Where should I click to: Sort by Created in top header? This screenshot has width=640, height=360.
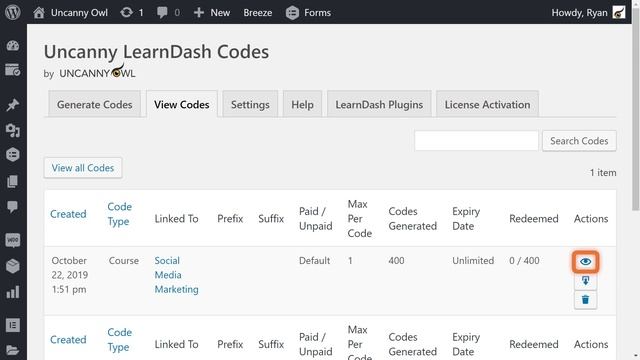click(x=68, y=214)
